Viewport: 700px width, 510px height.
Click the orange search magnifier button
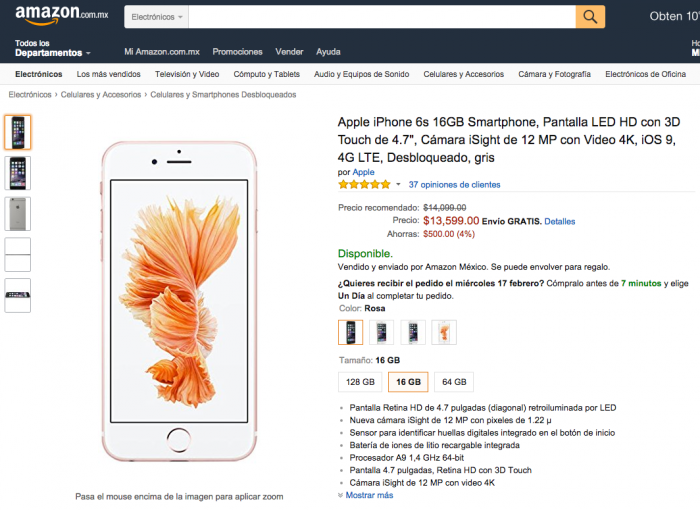pos(590,17)
